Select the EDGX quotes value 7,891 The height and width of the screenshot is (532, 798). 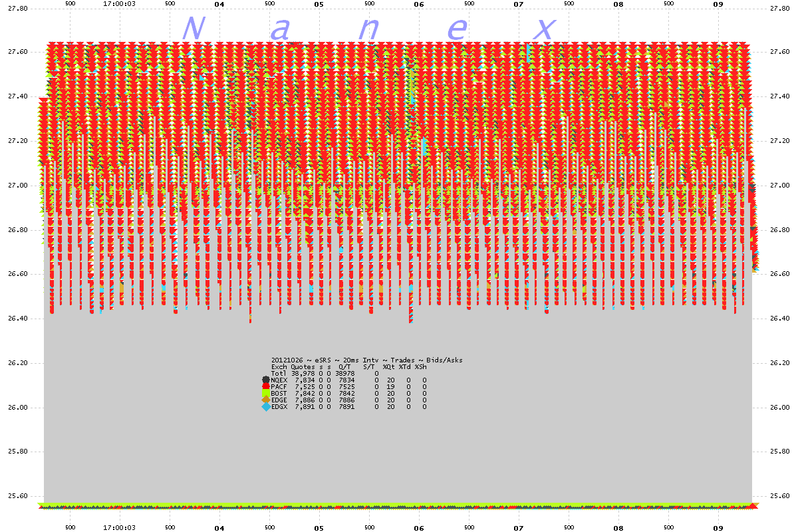click(x=305, y=407)
